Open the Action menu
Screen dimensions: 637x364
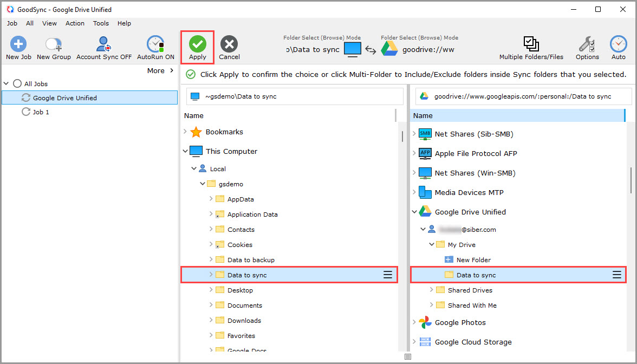click(x=75, y=23)
